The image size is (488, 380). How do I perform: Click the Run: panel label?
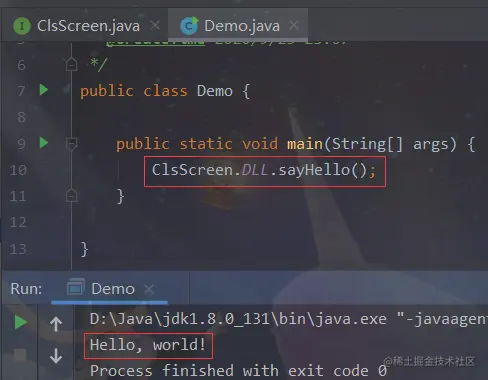26,289
